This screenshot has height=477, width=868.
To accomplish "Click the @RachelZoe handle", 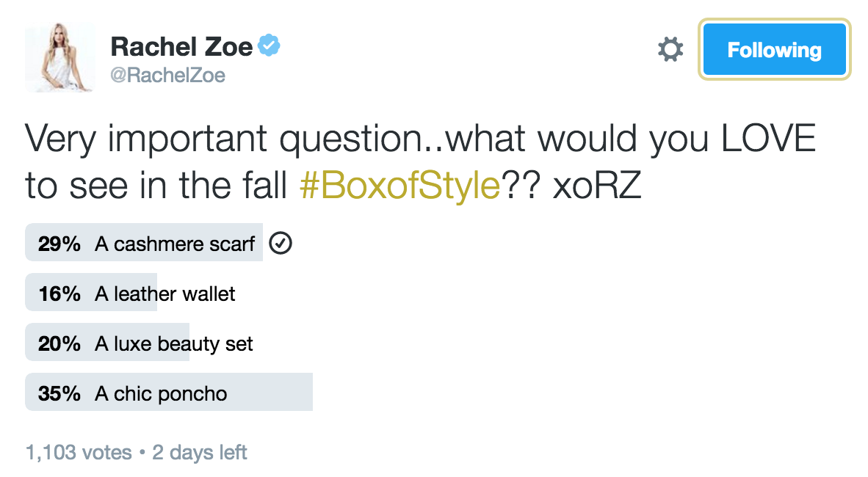I will pos(167,76).
